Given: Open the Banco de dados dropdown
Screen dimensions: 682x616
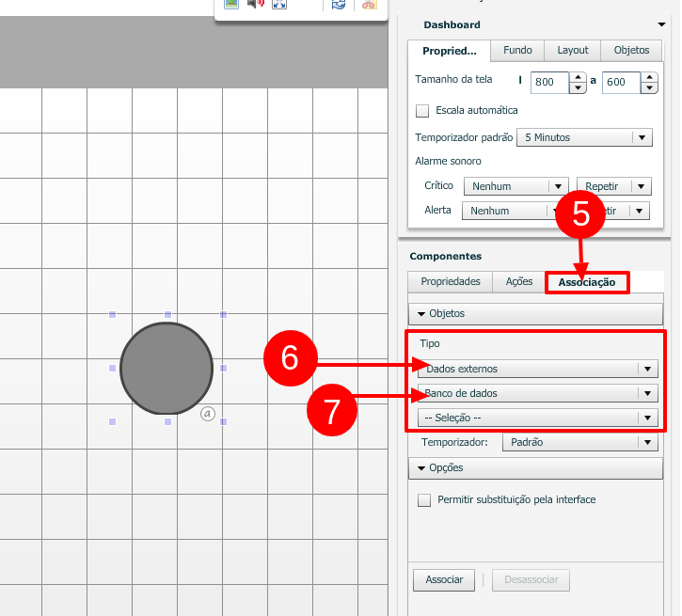Looking at the screenshot, I should point(537,393).
